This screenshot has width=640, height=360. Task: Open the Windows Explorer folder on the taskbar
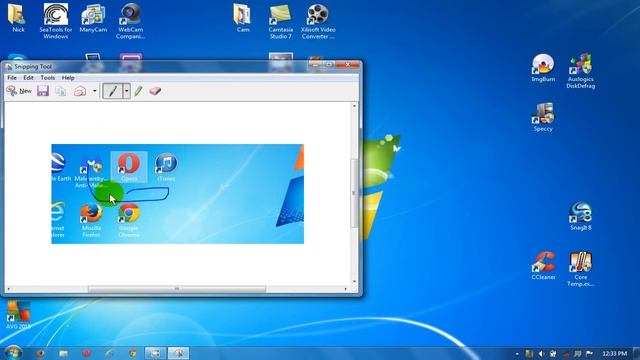click(63, 353)
